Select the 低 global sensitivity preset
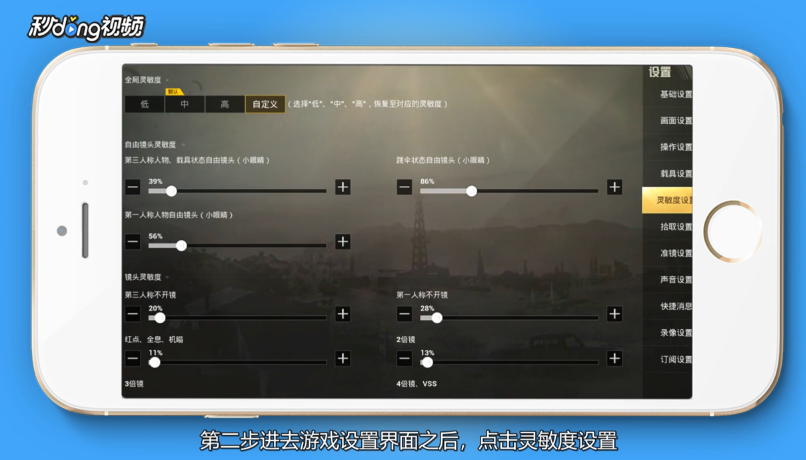 (x=144, y=104)
